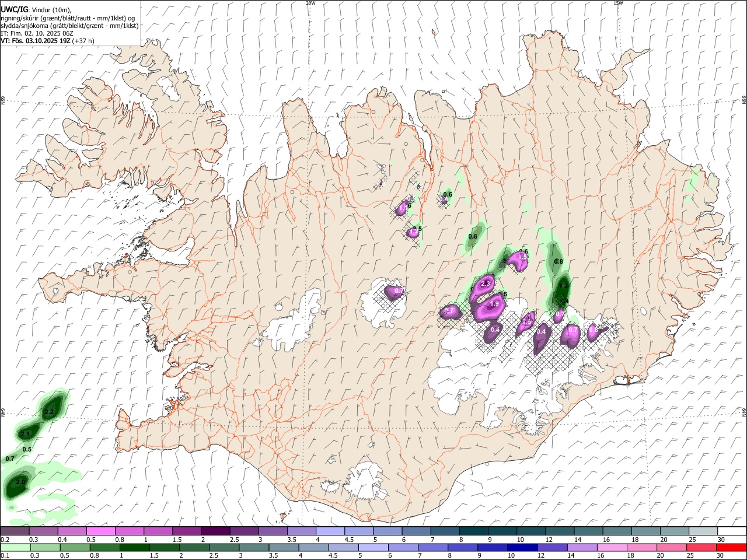
Task: Click the 'rigning/skúrir (grænt/blátt/rautt' legend line
Action: [x=69, y=17]
